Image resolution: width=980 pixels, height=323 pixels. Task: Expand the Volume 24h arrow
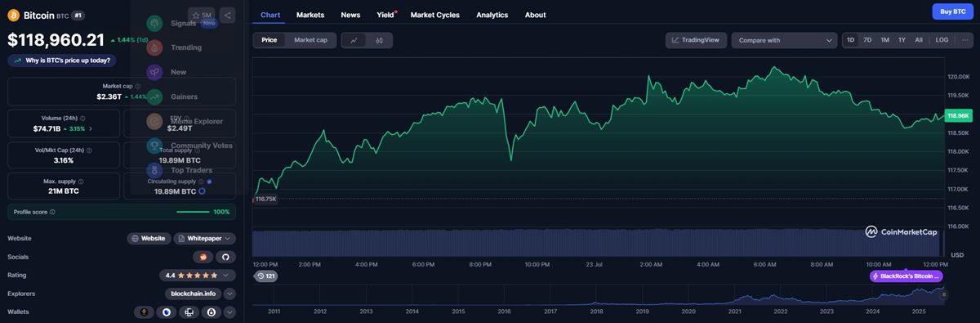pos(91,128)
